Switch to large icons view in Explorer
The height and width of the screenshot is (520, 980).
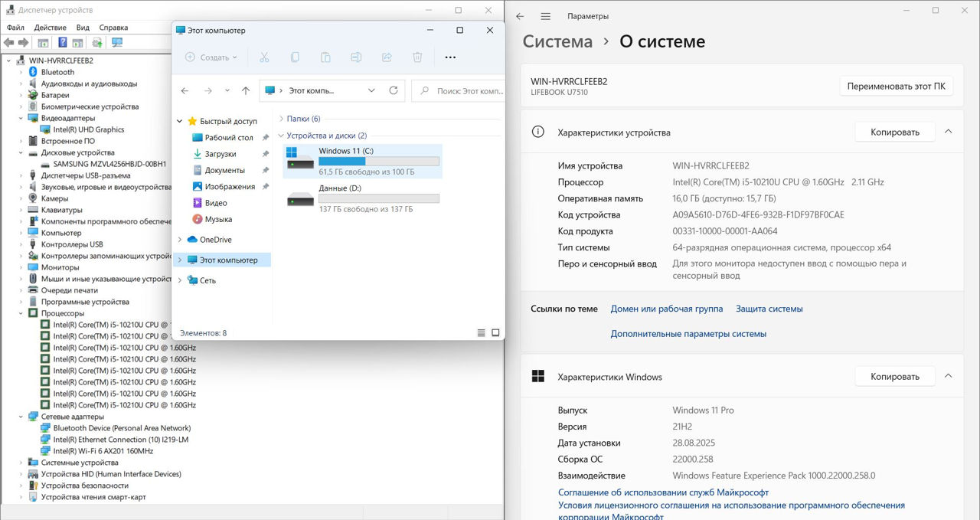tap(495, 333)
